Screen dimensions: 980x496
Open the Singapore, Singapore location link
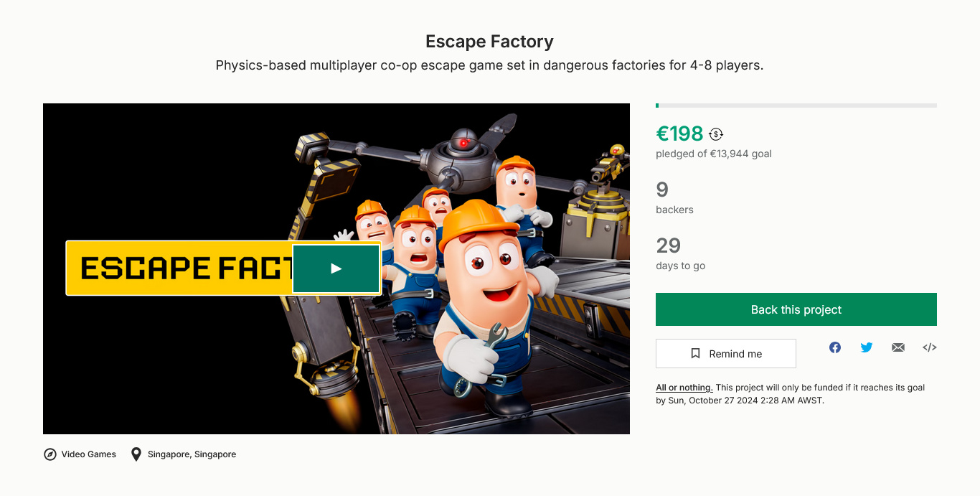point(192,454)
